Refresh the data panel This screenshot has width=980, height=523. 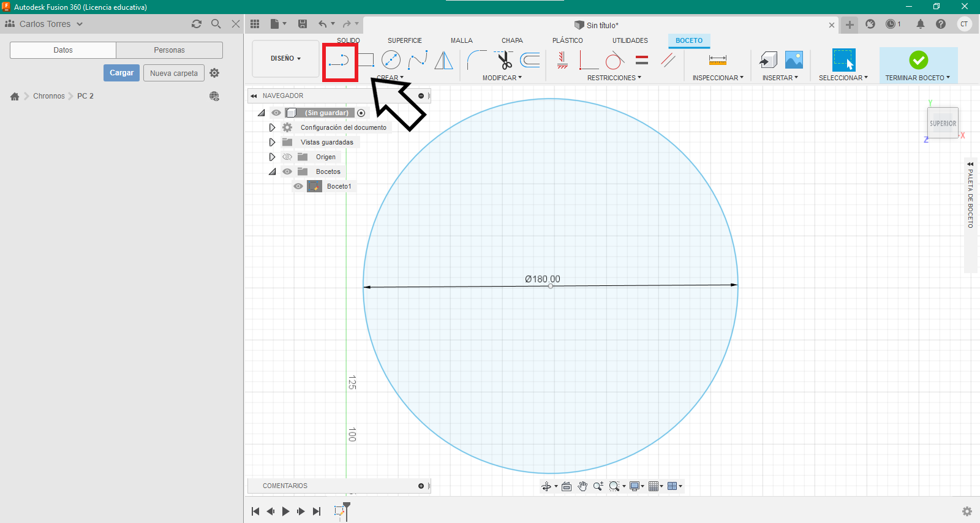[x=196, y=24]
